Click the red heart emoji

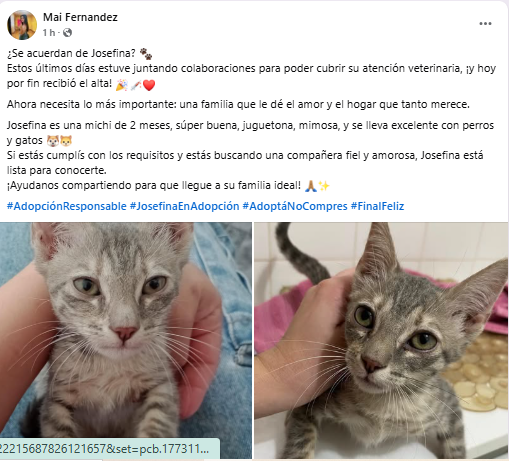149,85
